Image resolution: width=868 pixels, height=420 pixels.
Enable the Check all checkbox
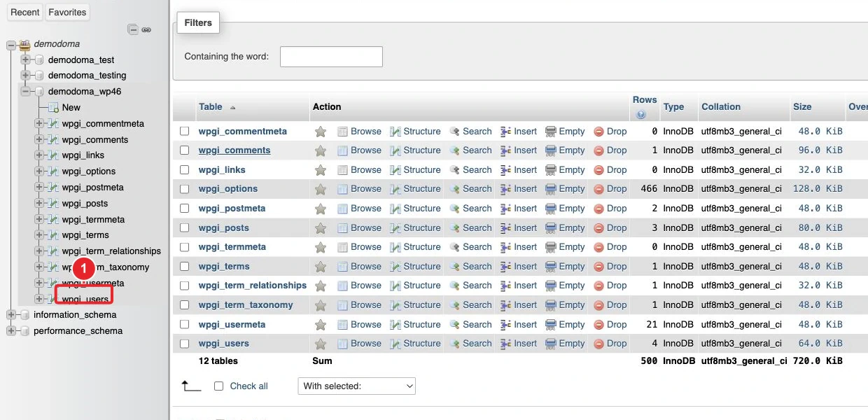coord(219,386)
